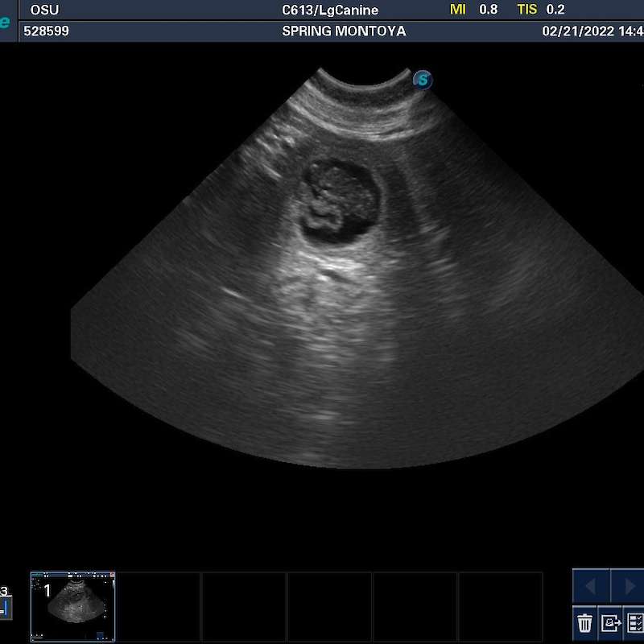Click the patient ID 528599
Viewport: 644px width, 644px height.
coord(47,31)
